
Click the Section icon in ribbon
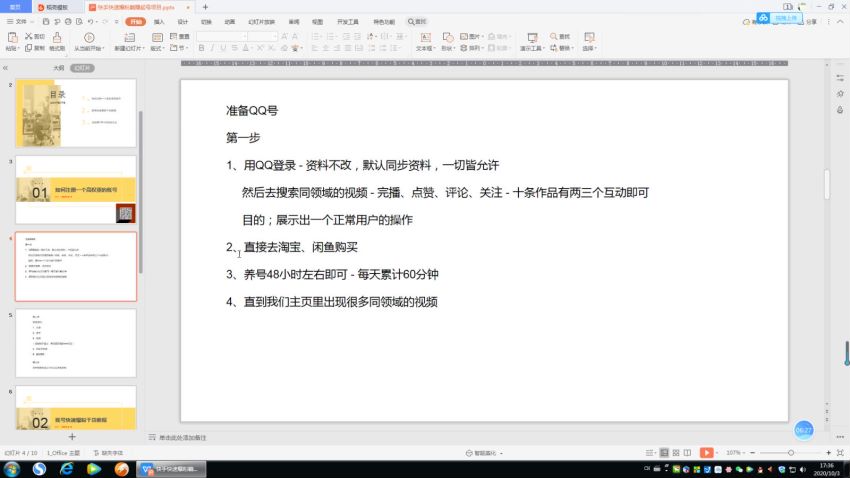click(x=173, y=48)
